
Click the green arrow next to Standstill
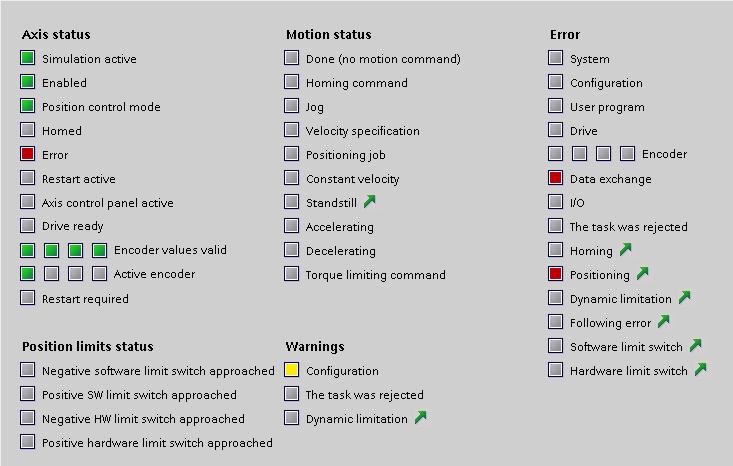tap(370, 201)
